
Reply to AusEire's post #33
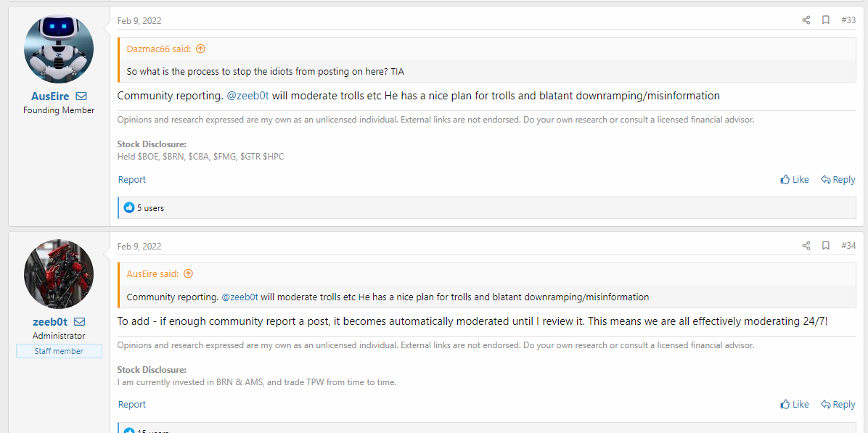point(838,180)
